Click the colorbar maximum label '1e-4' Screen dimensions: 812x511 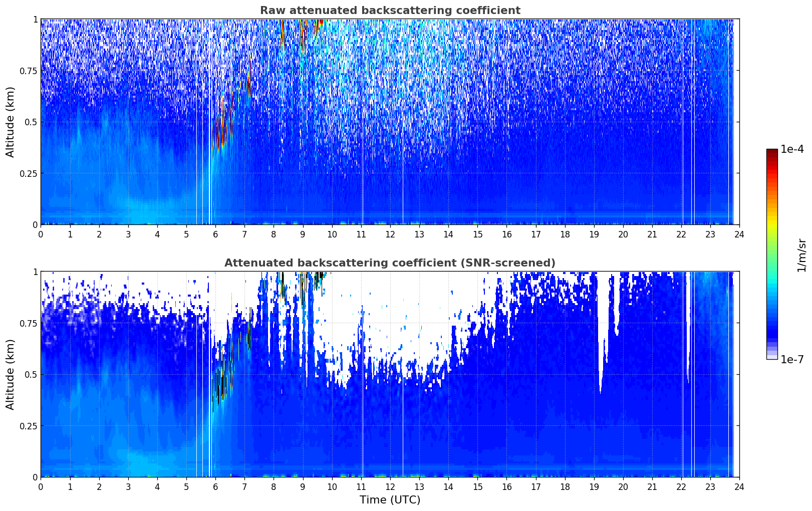point(792,150)
